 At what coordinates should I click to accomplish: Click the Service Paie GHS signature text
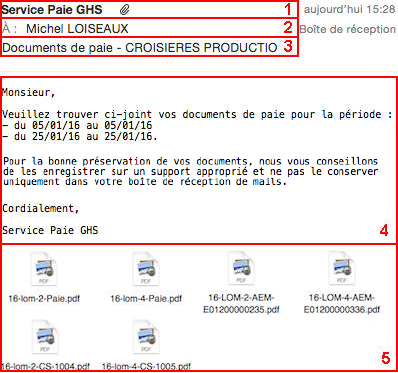pyautogui.click(x=50, y=230)
